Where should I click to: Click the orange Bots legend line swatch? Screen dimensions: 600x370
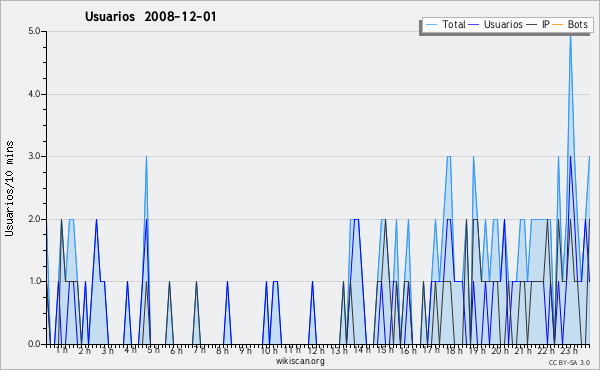[558, 25]
